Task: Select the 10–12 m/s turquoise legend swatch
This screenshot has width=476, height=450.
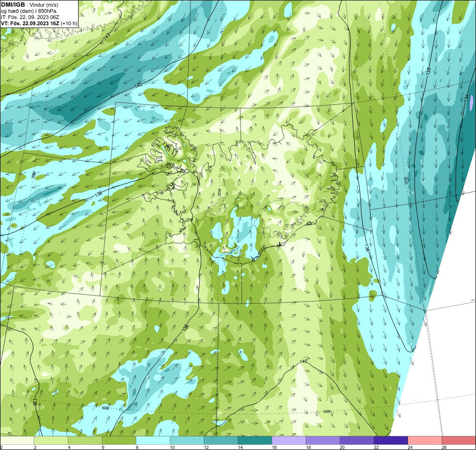Action: [x=187, y=440]
